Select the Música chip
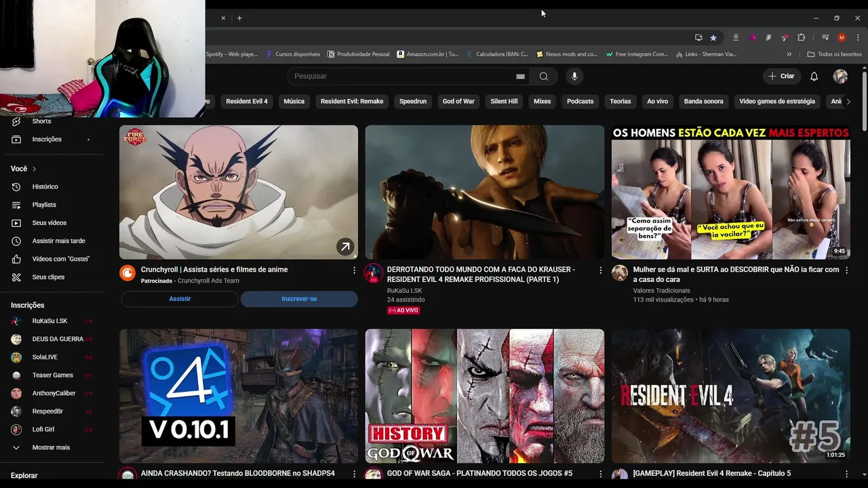Image resolution: width=868 pixels, height=488 pixels. 294,102
